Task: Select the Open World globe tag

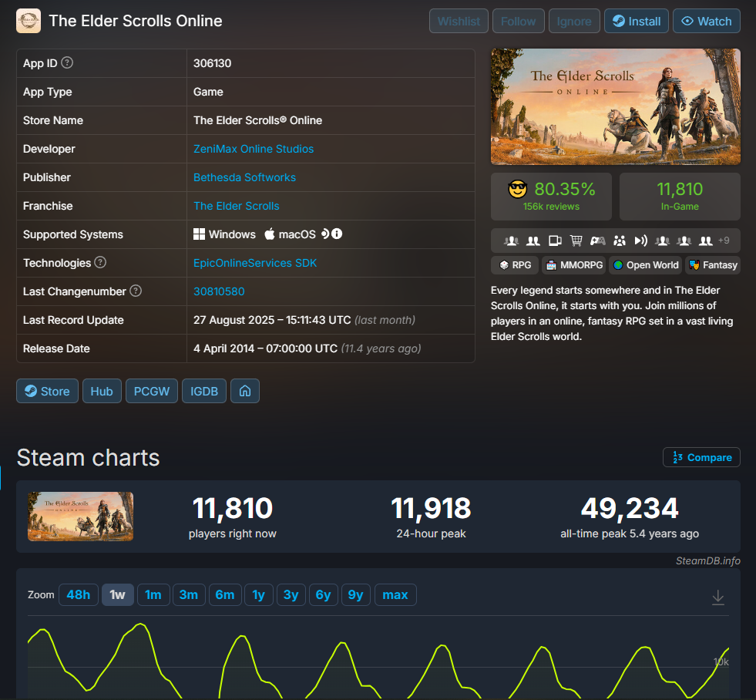Action: coord(645,265)
